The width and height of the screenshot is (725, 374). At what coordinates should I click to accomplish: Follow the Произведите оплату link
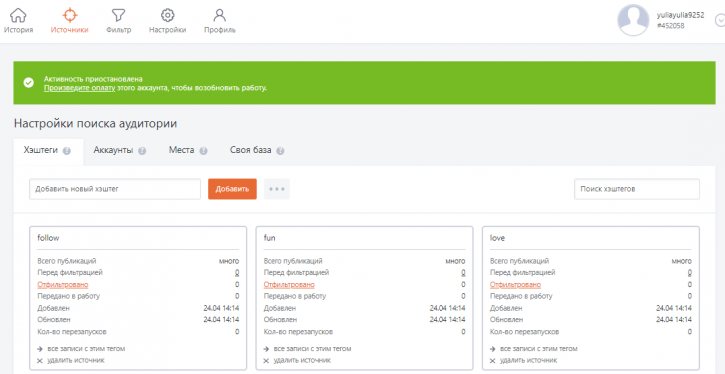[80, 87]
